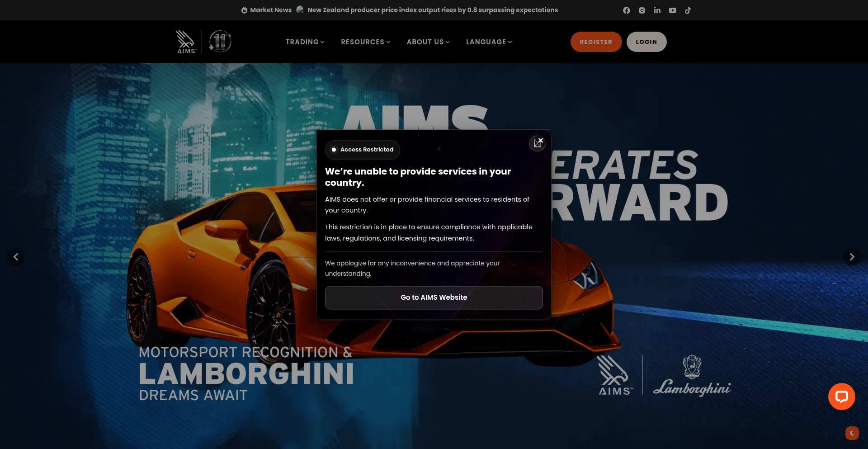This screenshot has height=449, width=868.
Task: Expand the About Us menu
Action: pyautogui.click(x=428, y=42)
